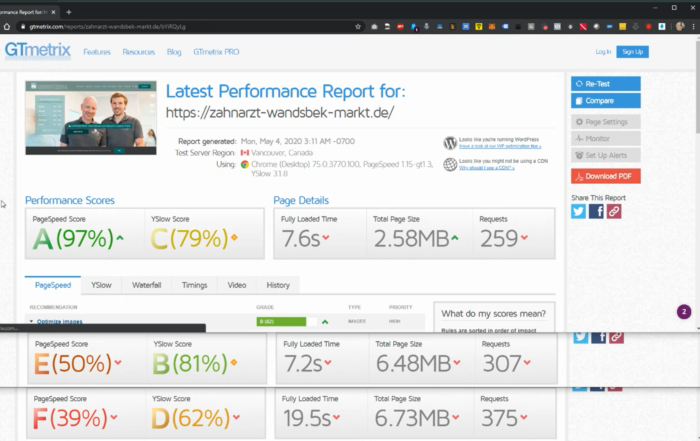Open the Resources navigation link
700x441 pixels.
(139, 52)
